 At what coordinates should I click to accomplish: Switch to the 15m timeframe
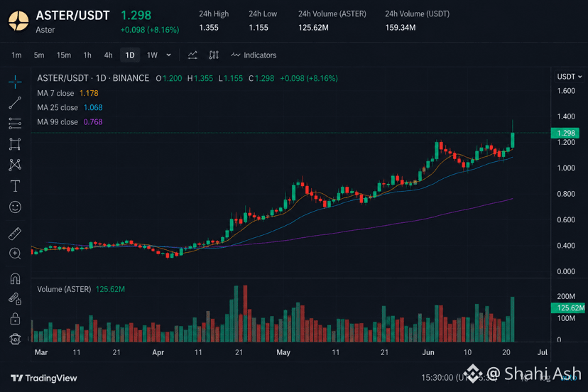[x=64, y=55]
